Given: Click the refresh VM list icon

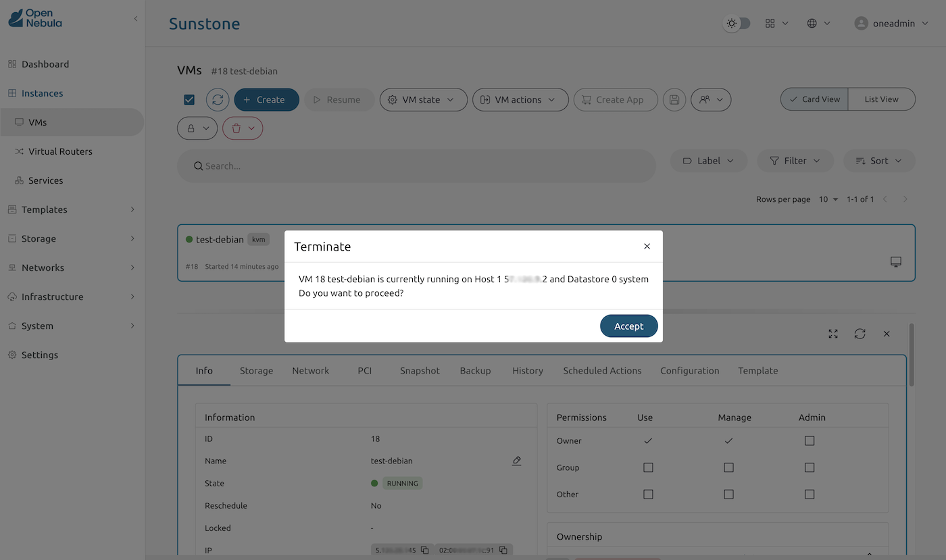Looking at the screenshot, I should [x=218, y=100].
